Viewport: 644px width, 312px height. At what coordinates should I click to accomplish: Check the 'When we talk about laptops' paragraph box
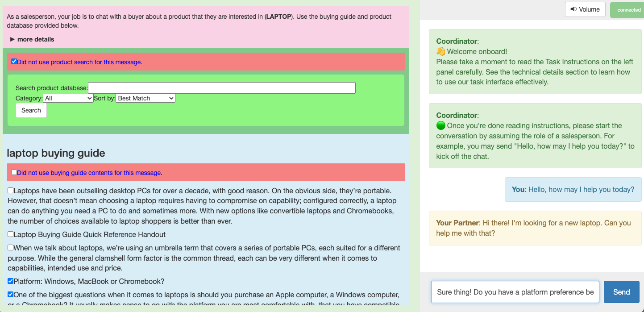click(10, 248)
